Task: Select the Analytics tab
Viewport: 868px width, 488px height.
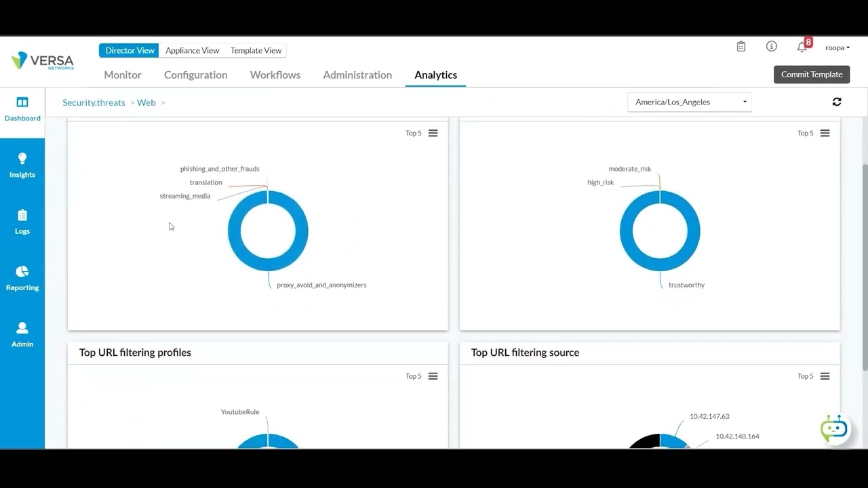Action: [x=436, y=75]
